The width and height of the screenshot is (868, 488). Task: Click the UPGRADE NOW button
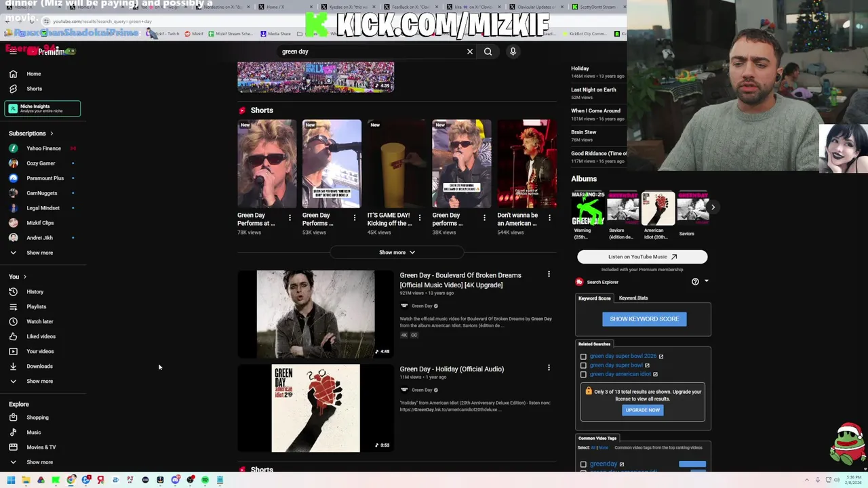[x=643, y=410]
